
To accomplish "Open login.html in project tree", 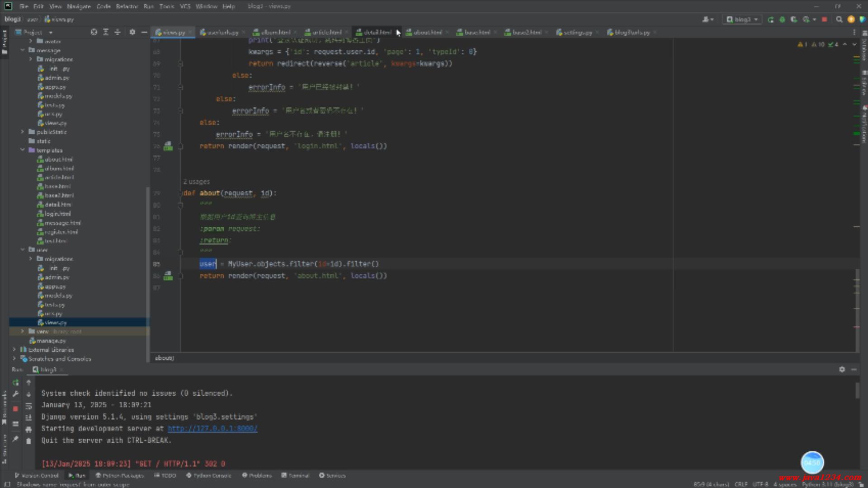I will 57,214.
